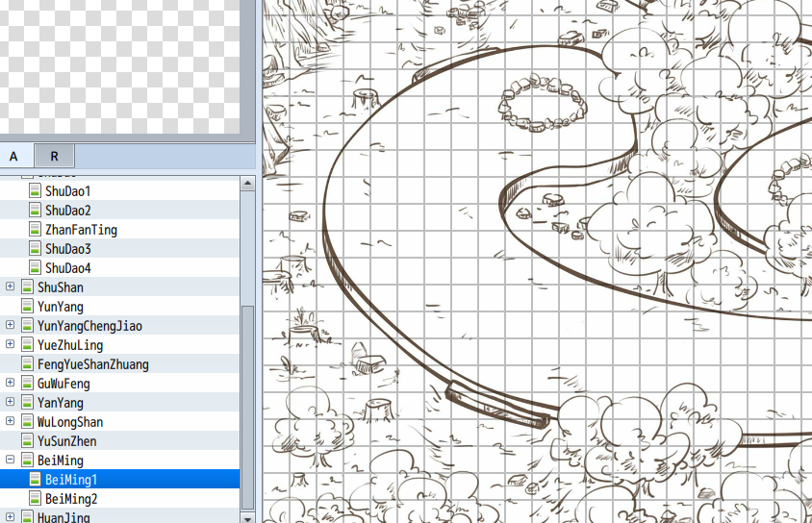Select ShuShan in the map tree
The width and height of the screenshot is (812, 523).
click(x=60, y=287)
